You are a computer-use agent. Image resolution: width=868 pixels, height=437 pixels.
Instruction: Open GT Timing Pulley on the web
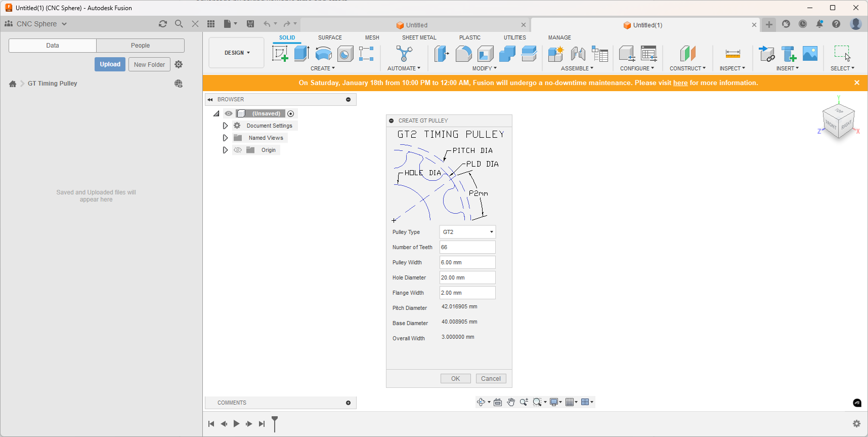pyautogui.click(x=178, y=84)
